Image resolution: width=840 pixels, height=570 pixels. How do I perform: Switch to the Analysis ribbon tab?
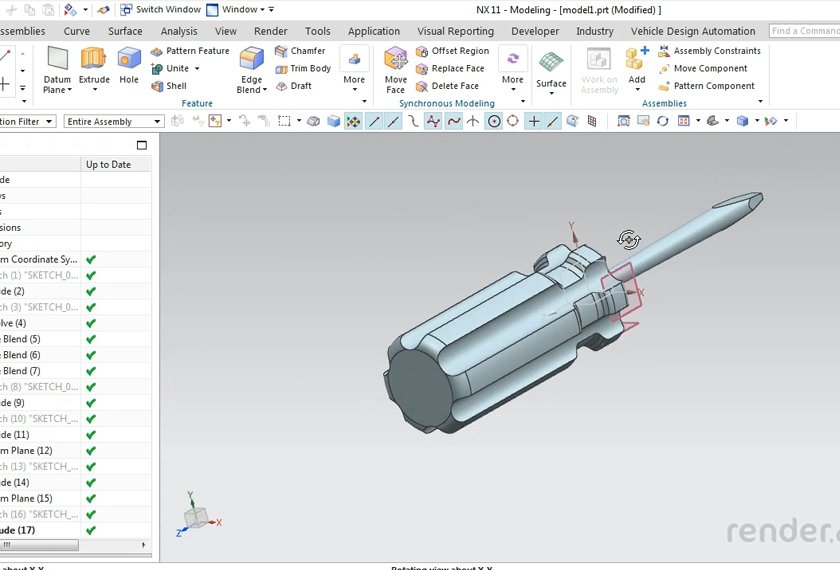(179, 31)
